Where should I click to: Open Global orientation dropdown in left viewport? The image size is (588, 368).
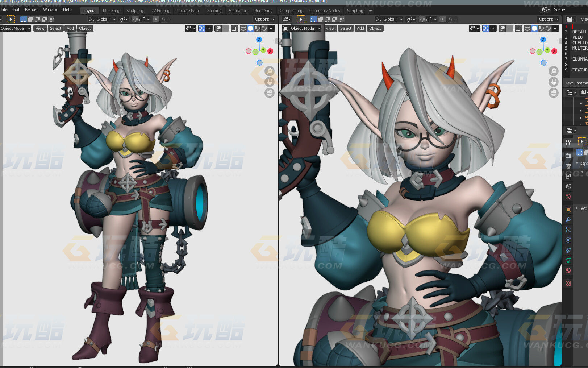[102, 19]
